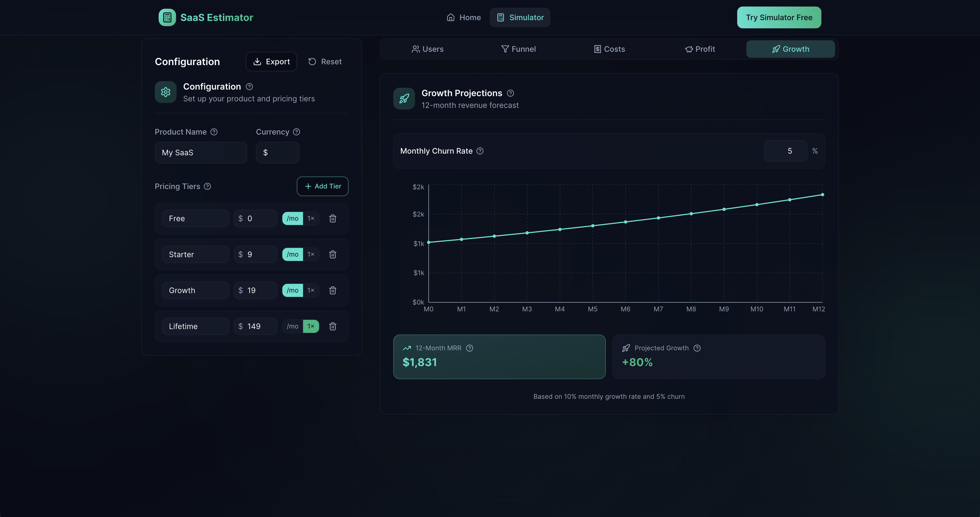Click the Product Name input field
The image size is (980, 517).
(x=201, y=153)
